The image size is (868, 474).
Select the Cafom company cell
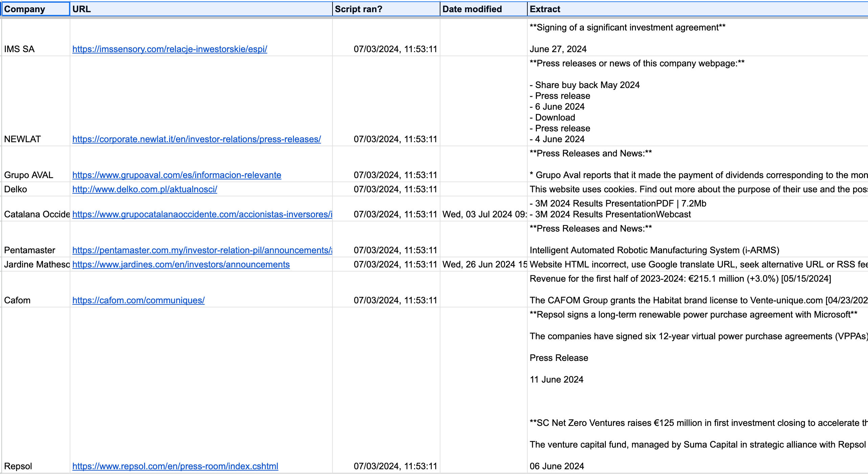[x=36, y=289]
